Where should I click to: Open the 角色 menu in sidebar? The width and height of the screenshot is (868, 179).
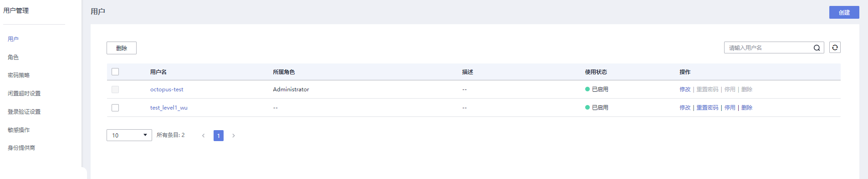point(13,57)
